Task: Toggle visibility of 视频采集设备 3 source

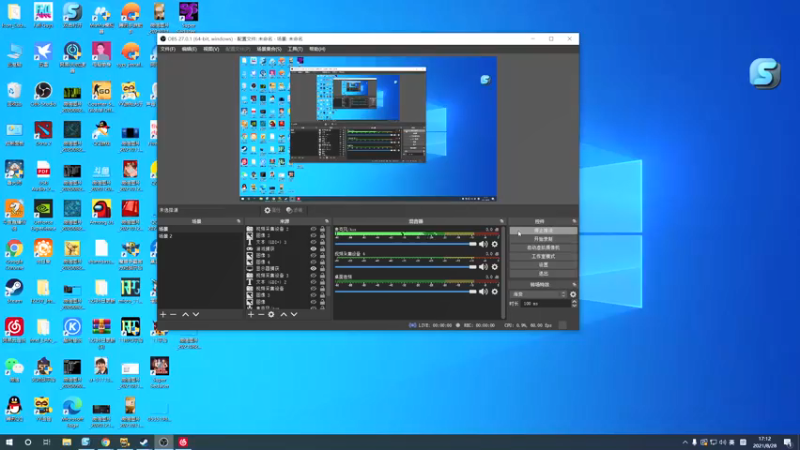Action: click(x=313, y=275)
